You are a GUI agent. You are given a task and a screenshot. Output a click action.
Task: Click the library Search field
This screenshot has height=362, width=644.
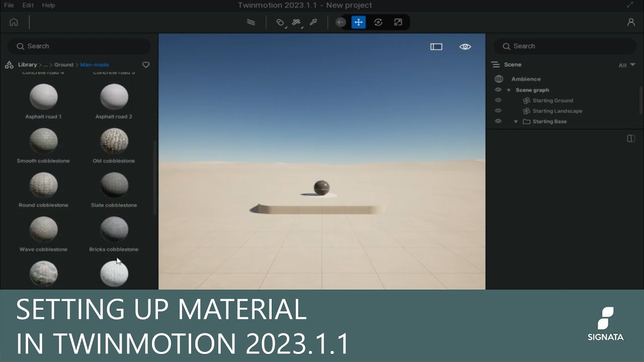coord(79,46)
